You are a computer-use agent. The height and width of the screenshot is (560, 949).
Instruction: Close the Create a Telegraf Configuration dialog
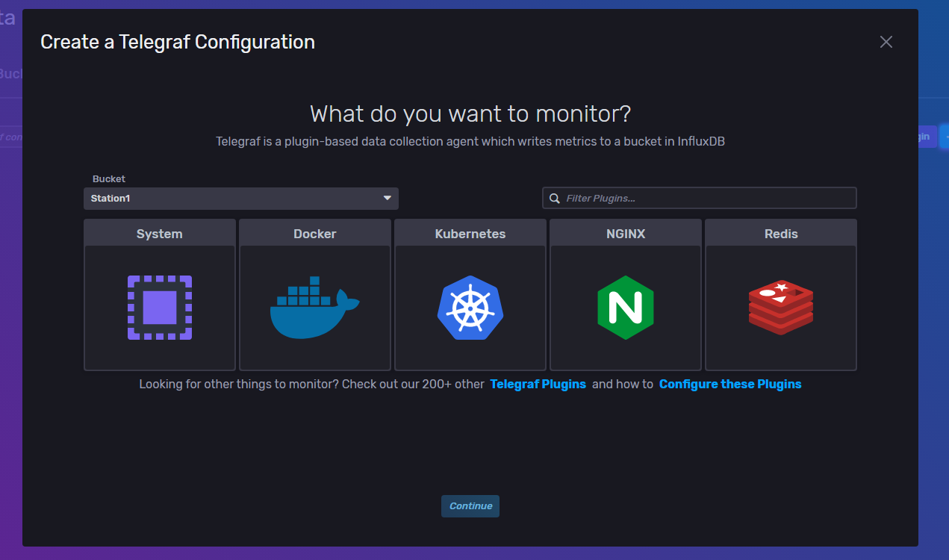(886, 42)
